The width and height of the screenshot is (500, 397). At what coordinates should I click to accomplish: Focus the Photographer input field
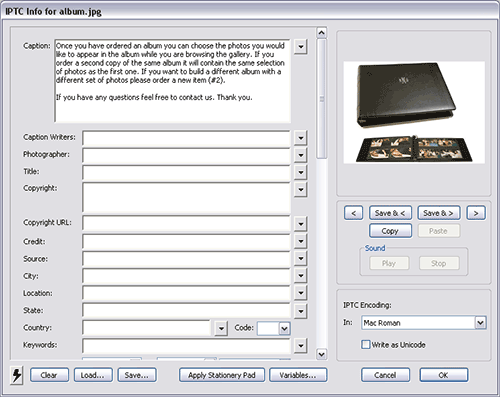186,156
